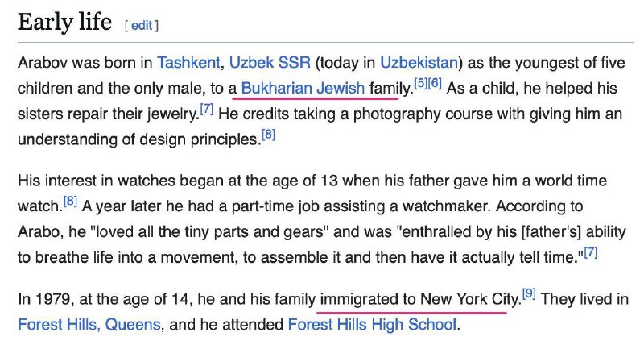Screen dimensions: 644x345
Task: Click the word watchmaker in second paragraph
Action: coord(446,206)
